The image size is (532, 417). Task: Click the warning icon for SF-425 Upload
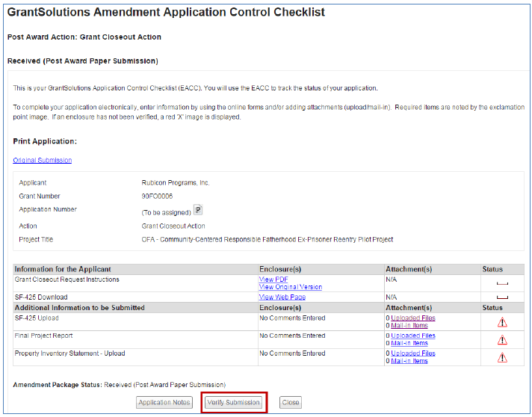click(502, 322)
